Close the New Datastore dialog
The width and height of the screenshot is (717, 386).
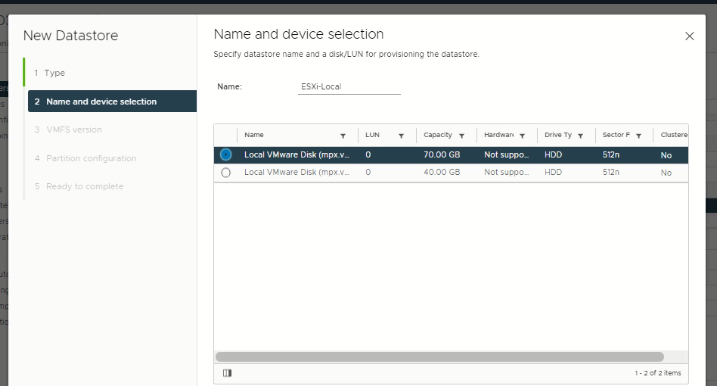690,36
